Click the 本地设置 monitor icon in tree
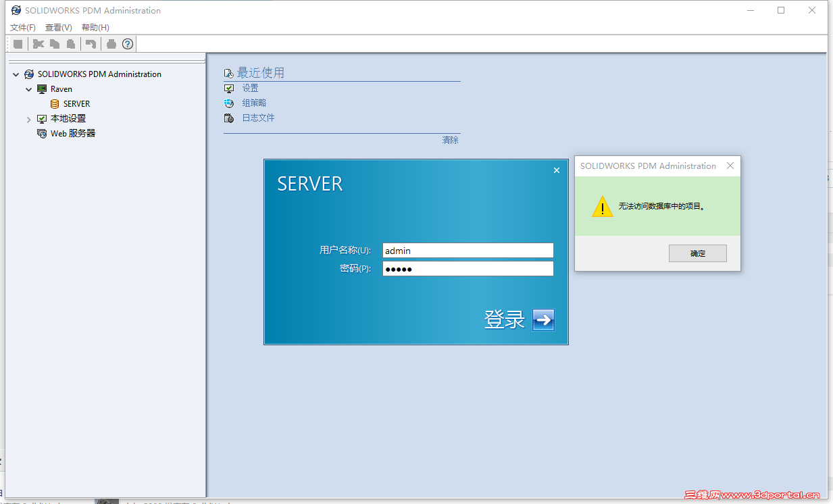 click(42, 119)
